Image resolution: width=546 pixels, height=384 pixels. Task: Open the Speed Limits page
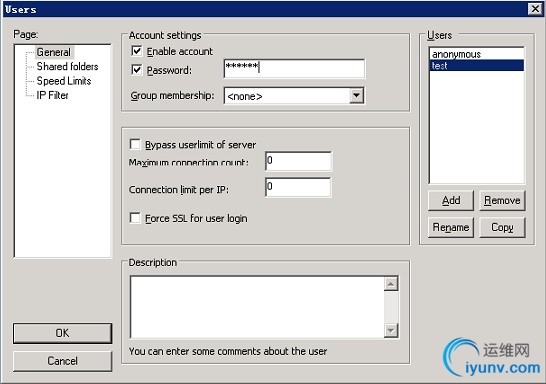[64, 81]
